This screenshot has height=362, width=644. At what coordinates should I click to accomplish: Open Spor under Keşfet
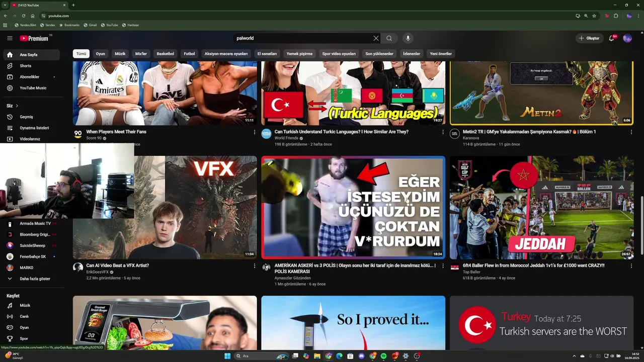tap(32, 338)
